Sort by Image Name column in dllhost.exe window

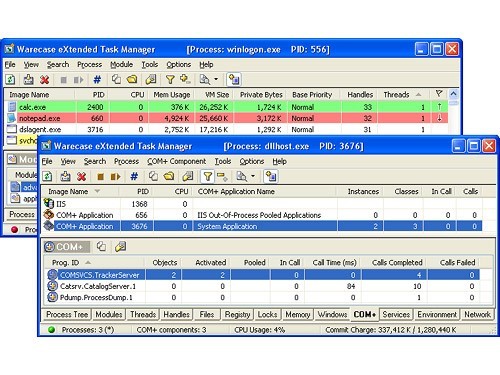pos(80,191)
